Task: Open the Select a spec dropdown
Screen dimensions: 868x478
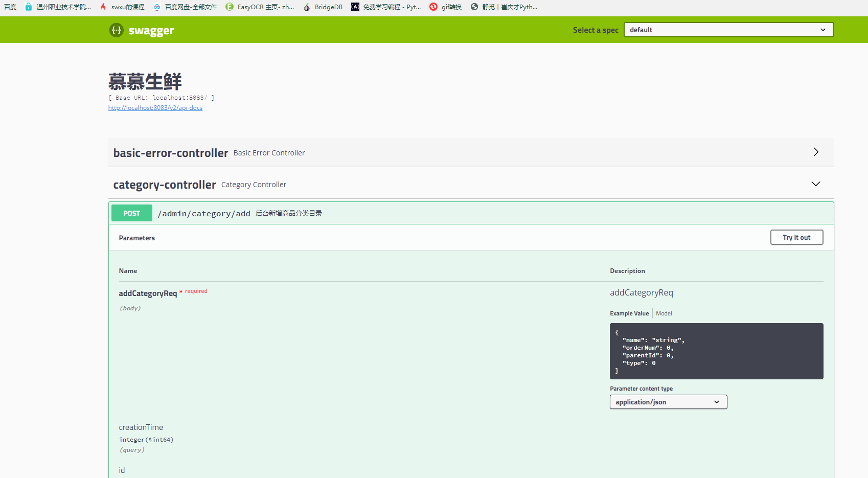Action: [x=728, y=30]
